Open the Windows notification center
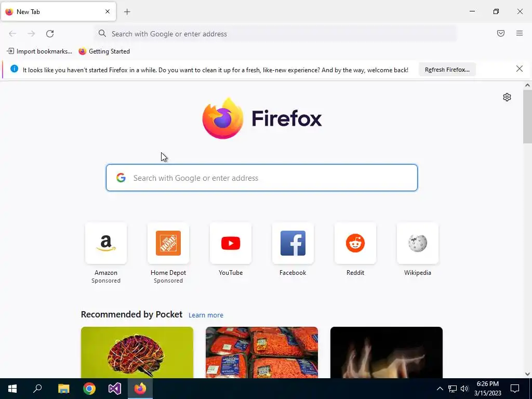 point(515,389)
